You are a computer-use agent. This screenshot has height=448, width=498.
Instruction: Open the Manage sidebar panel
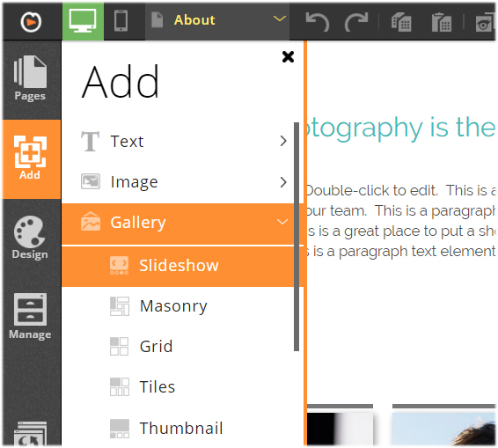pos(31,317)
